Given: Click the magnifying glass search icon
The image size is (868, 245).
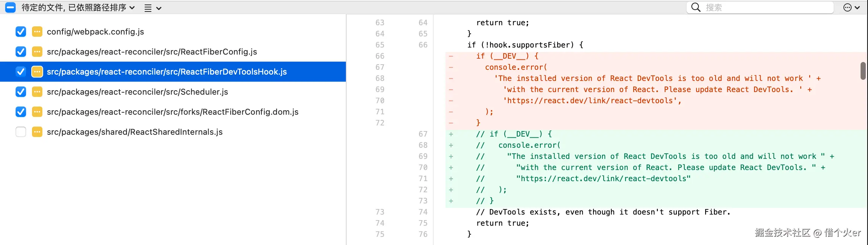Looking at the screenshot, I should pyautogui.click(x=696, y=7).
